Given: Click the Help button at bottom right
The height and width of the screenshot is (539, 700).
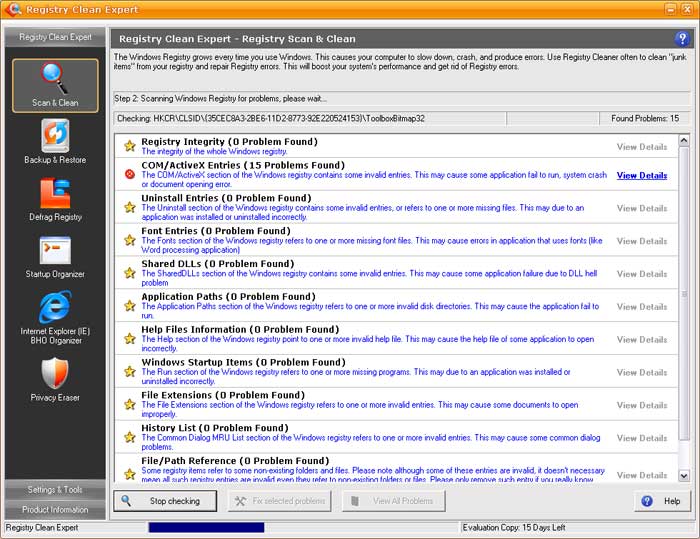Looking at the screenshot, I should [662, 501].
